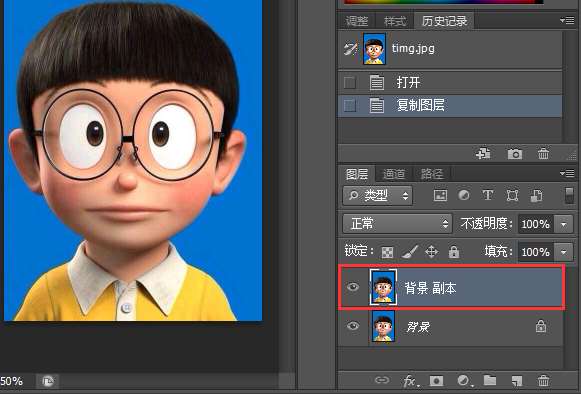Open the Layers panel flyout menu
Screen dimensions: 581x394
[x=567, y=173]
